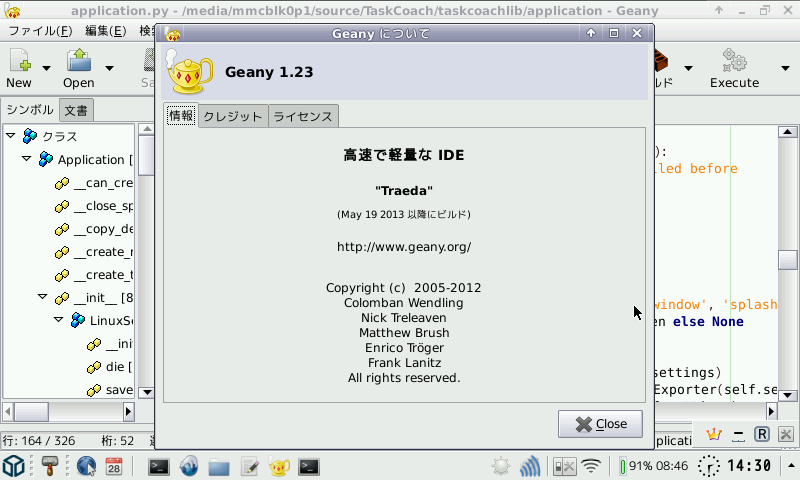Select the __copy_de... method entry
800x480 pixels.
pos(94,229)
